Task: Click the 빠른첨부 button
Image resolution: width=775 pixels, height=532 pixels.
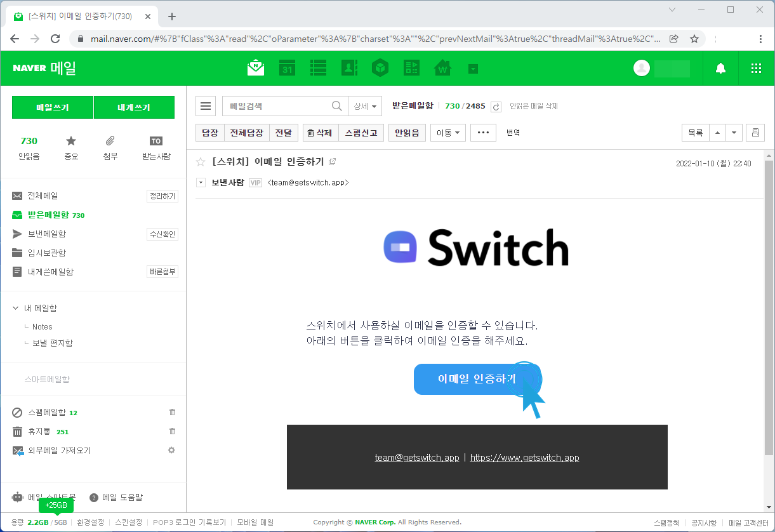Action: [162, 272]
